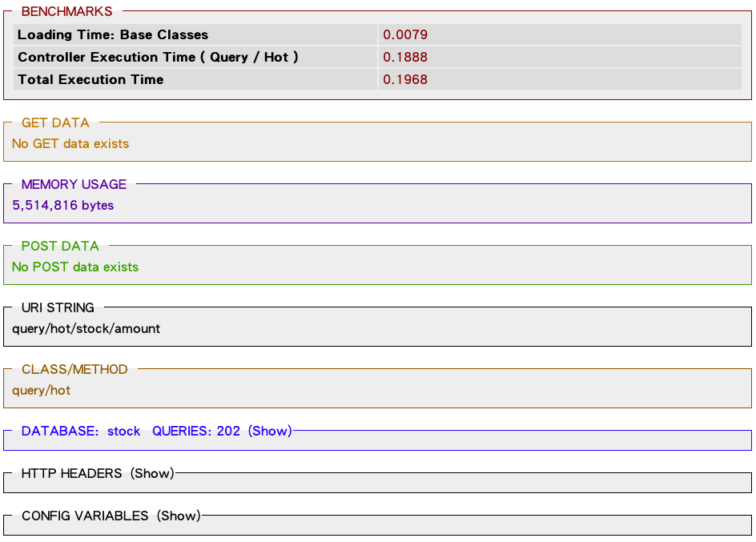Click the BENCHMARKS section heading
The width and height of the screenshot is (756, 542).
coord(66,11)
